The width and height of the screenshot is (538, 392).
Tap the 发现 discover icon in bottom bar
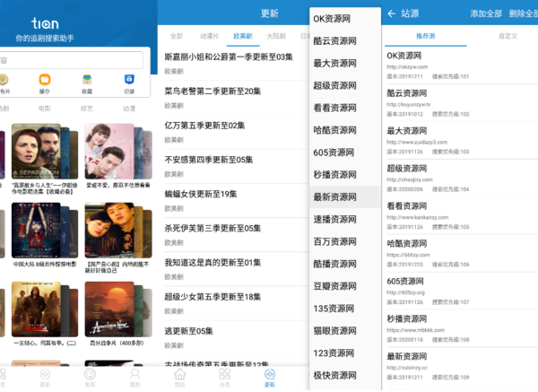pos(89,375)
